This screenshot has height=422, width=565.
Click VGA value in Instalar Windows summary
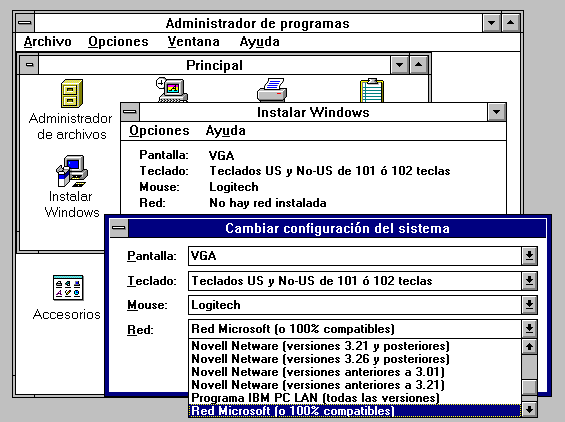[221, 156]
